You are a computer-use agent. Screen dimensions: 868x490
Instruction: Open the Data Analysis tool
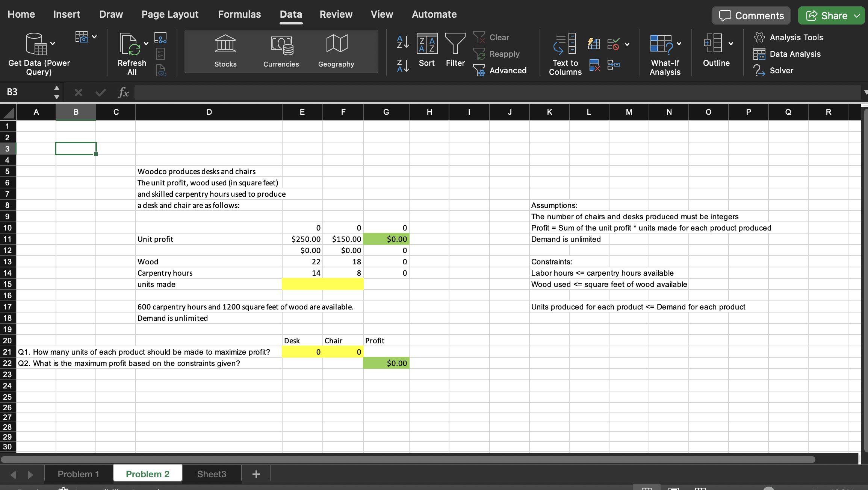787,54
